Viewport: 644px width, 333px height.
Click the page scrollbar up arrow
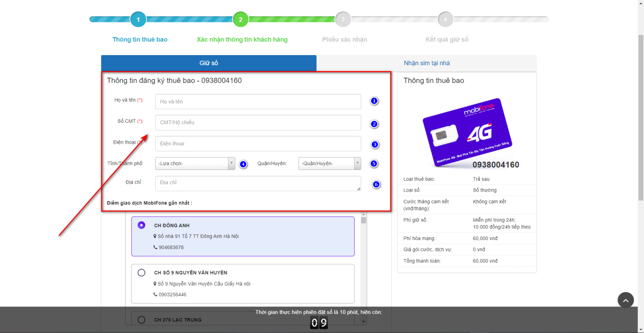641,3
